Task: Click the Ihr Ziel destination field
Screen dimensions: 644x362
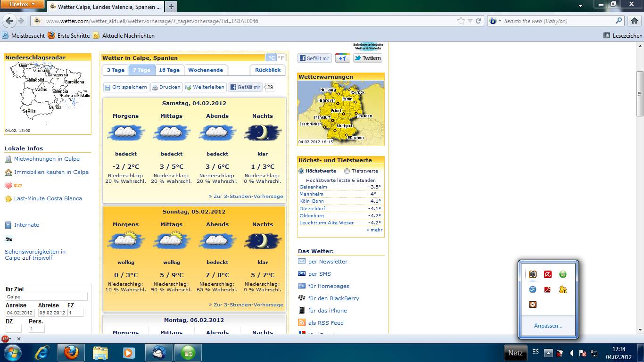Action: click(46, 297)
